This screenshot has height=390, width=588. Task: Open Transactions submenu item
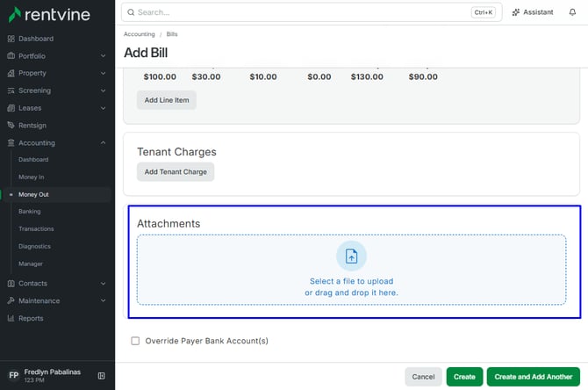coord(36,228)
